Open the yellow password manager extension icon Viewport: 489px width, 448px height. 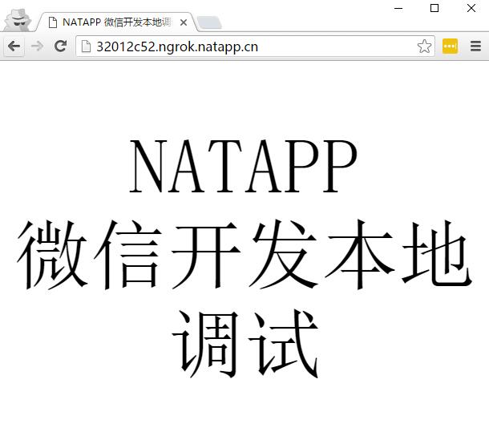450,46
